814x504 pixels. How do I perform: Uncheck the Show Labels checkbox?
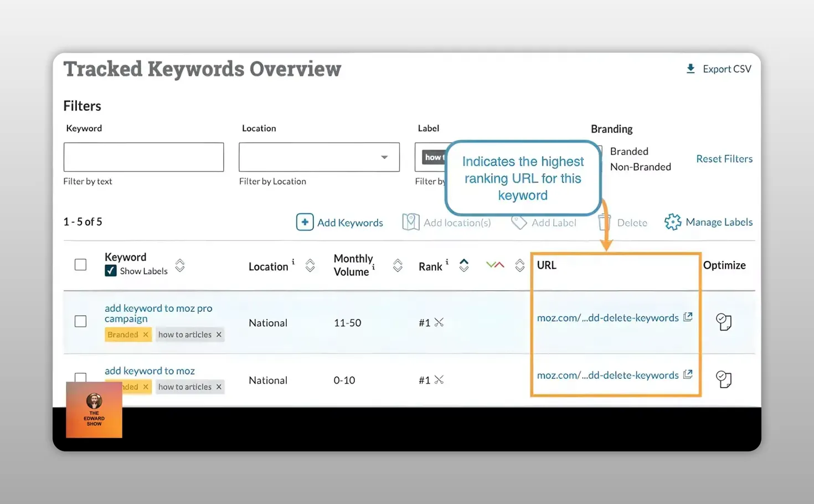click(x=111, y=271)
